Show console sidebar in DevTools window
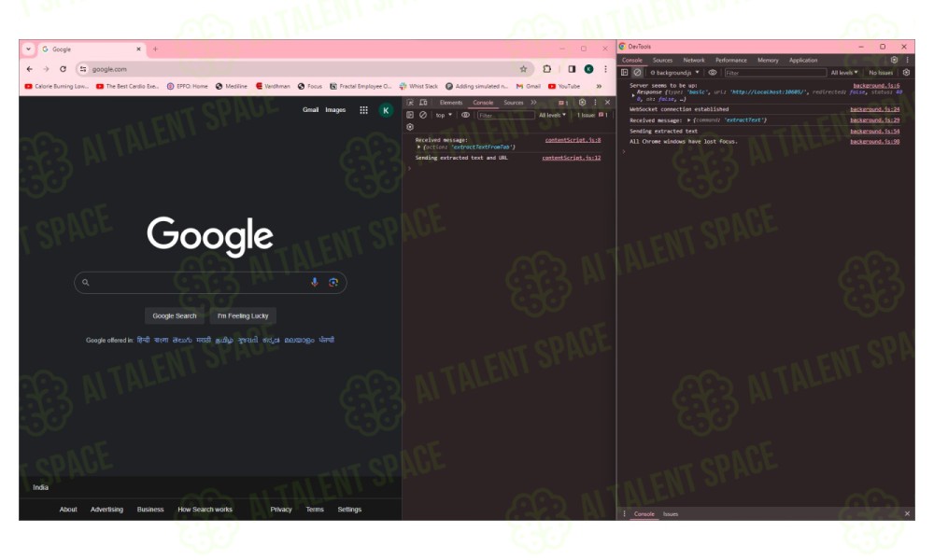 coord(624,73)
